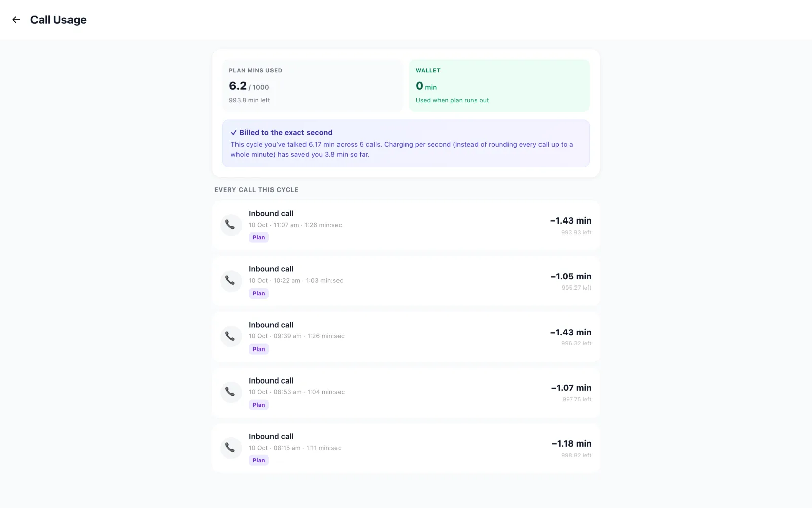The width and height of the screenshot is (812, 508).
Task: Click the '6.2 / 1000' minutes value
Action: click(x=249, y=86)
